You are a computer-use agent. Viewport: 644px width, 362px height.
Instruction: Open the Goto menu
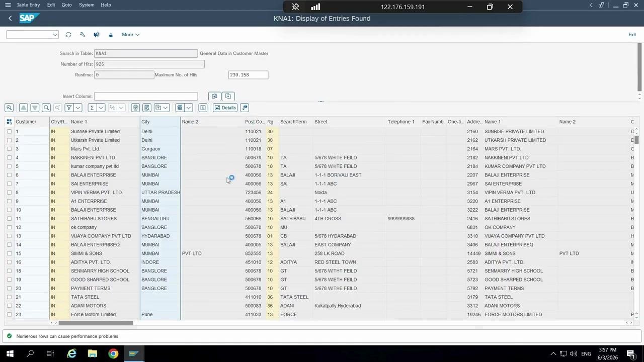point(66,5)
